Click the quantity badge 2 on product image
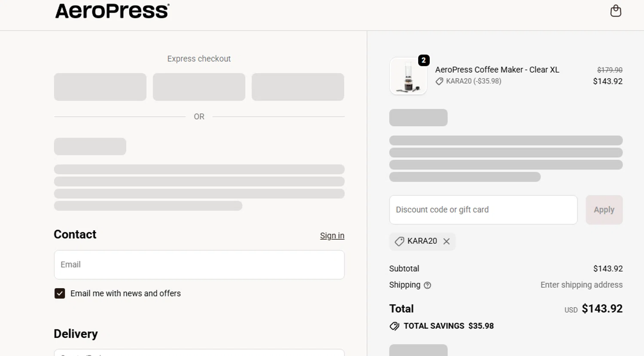 [x=424, y=61]
